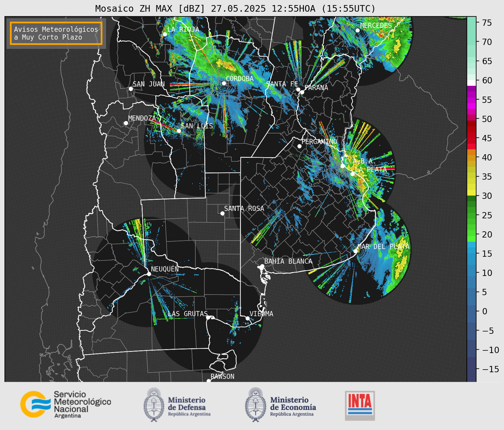
Task: Click the Ministerio de Economía emblem
Action: (255, 405)
